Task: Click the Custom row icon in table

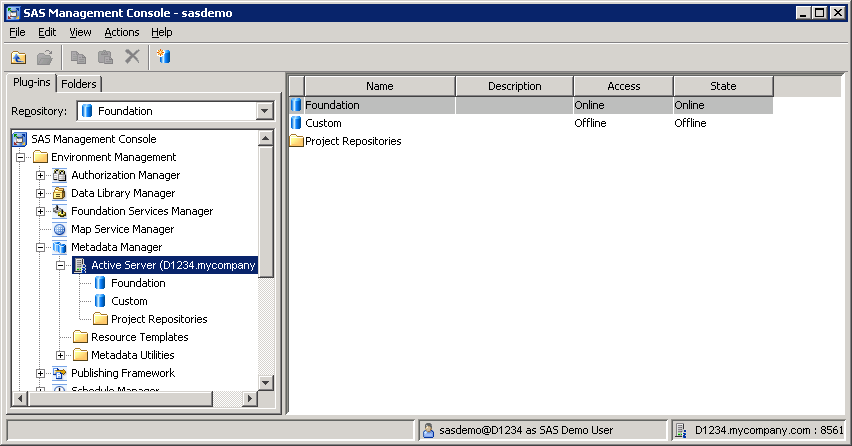Action: (x=296, y=123)
